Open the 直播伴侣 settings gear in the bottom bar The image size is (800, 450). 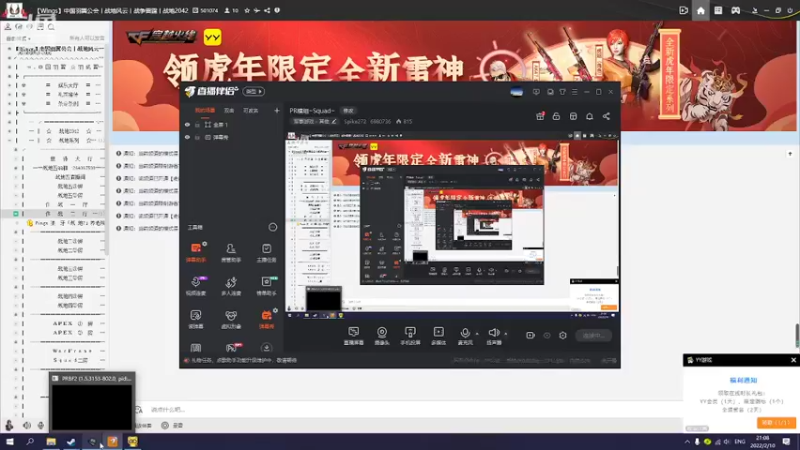[563, 335]
